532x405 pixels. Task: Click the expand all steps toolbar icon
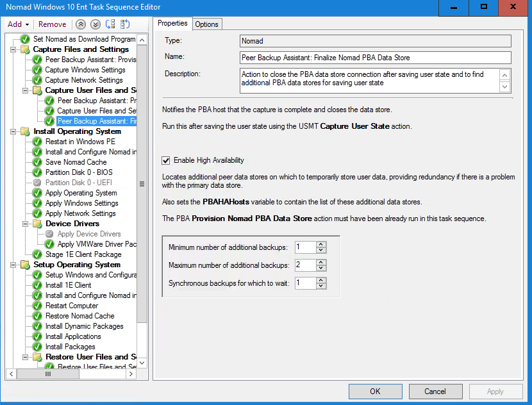point(110,24)
